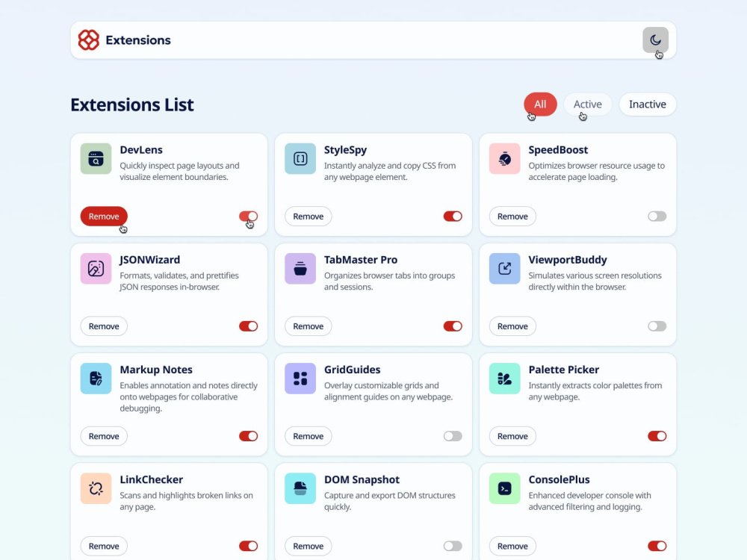
Task: Click the StyleSpy extension icon
Action: click(x=300, y=158)
